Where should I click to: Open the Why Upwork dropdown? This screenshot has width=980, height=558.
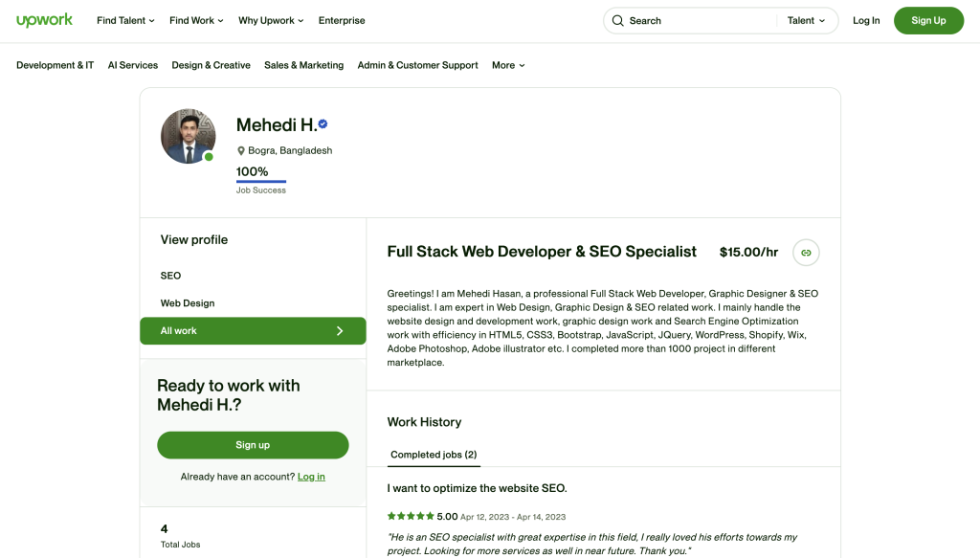click(271, 21)
